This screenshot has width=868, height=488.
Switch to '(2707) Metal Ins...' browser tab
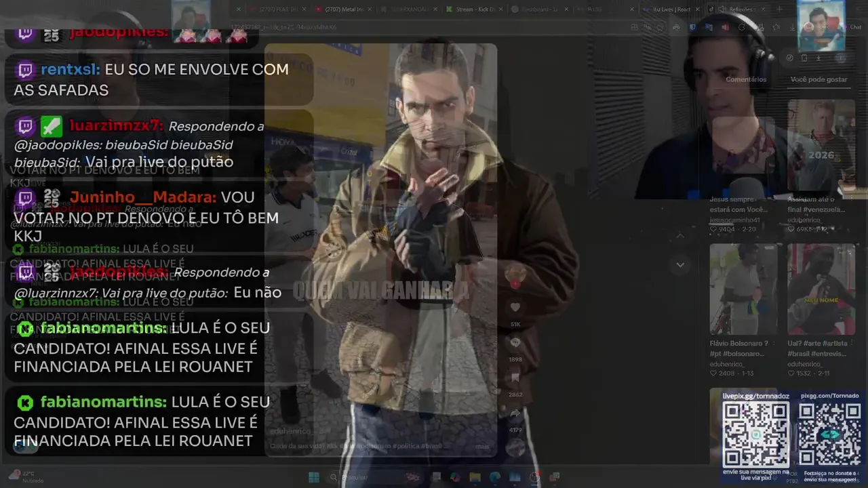pyautogui.click(x=342, y=9)
